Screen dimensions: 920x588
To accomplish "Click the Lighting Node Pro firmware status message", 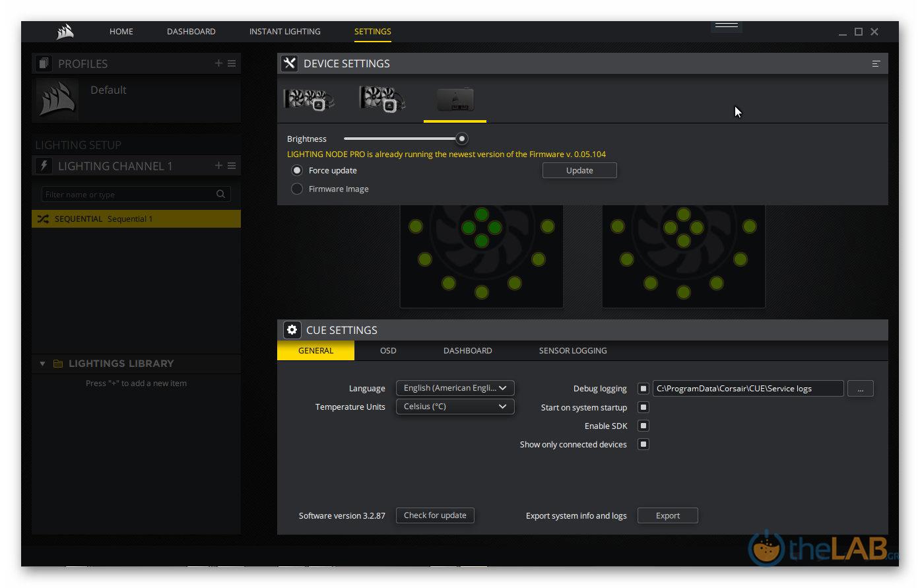I will [446, 154].
